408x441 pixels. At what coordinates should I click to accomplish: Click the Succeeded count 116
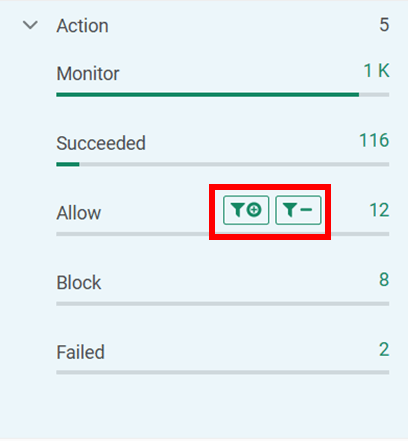pos(374,140)
